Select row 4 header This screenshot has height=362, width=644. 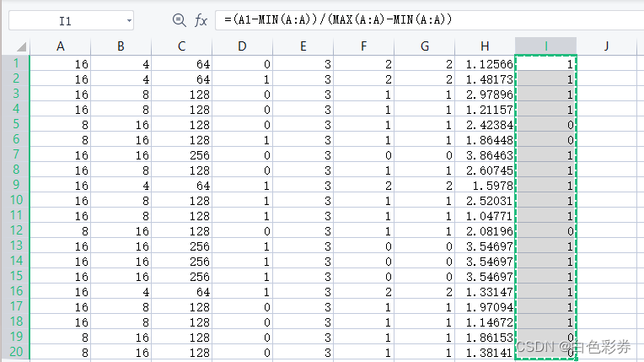(x=16, y=109)
